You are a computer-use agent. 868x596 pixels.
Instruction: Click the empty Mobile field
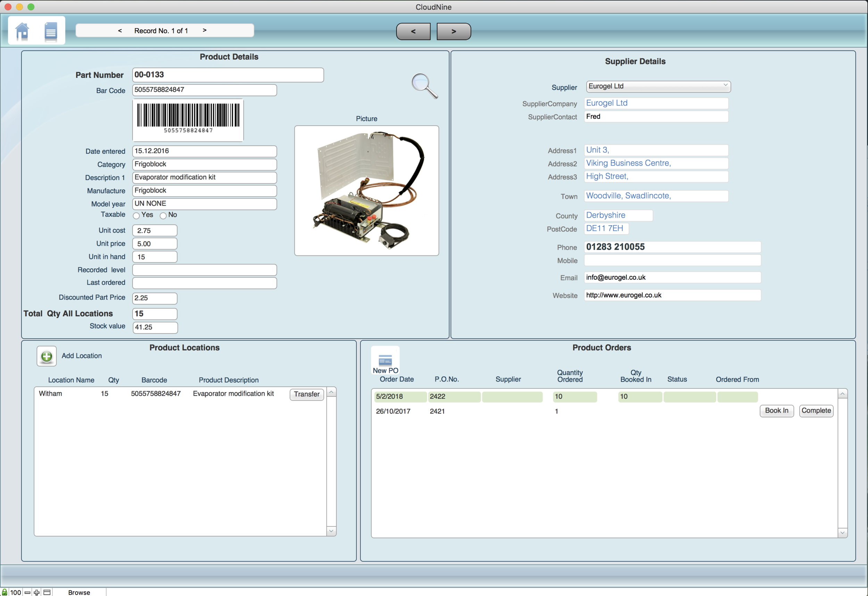(x=672, y=260)
